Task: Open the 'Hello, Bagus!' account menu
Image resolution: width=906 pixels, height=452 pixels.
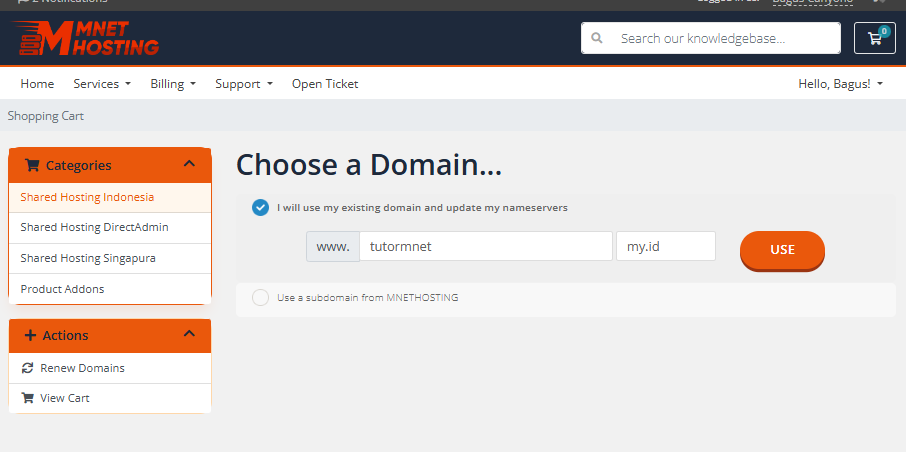Action: click(840, 84)
